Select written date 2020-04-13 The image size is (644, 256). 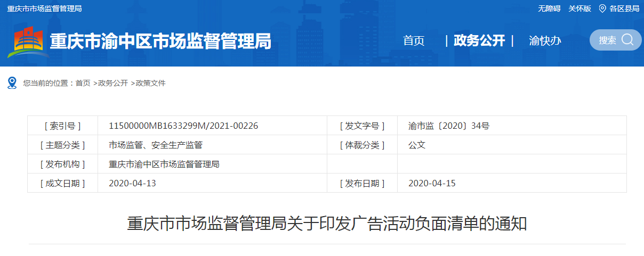[x=132, y=183]
